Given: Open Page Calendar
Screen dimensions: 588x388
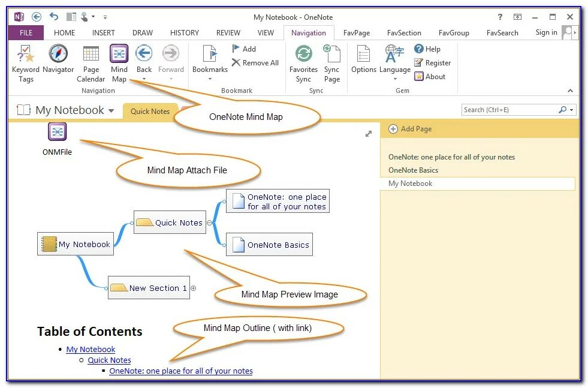Looking at the screenshot, I should [x=91, y=63].
